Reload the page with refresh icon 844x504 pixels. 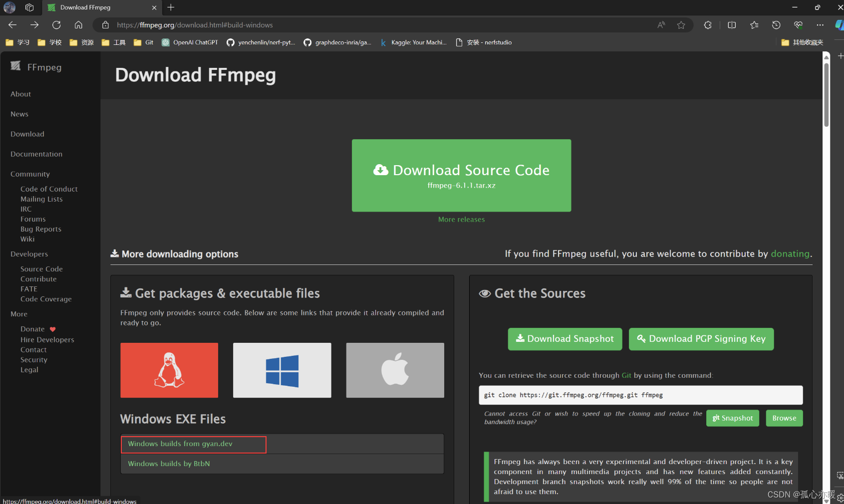pos(56,25)
